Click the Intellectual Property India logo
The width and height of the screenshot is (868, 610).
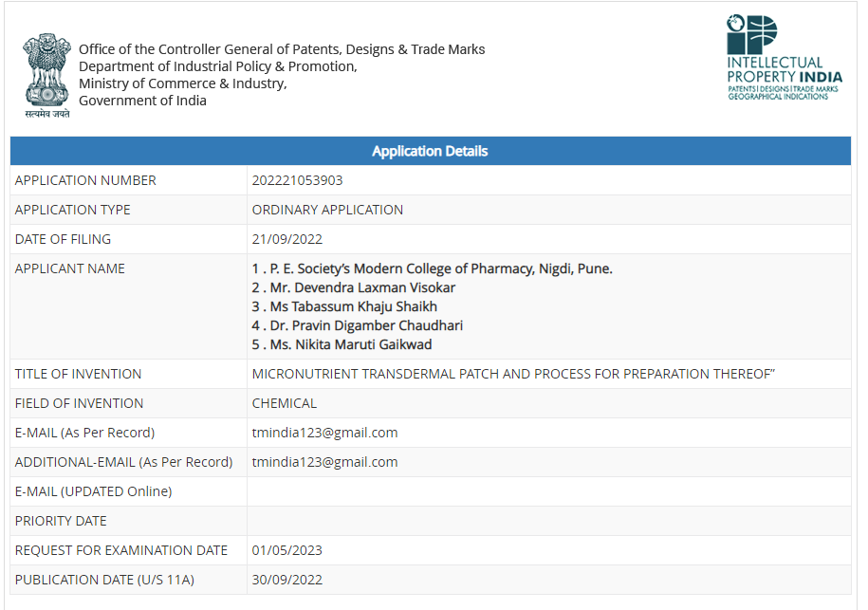coord(785,58)
